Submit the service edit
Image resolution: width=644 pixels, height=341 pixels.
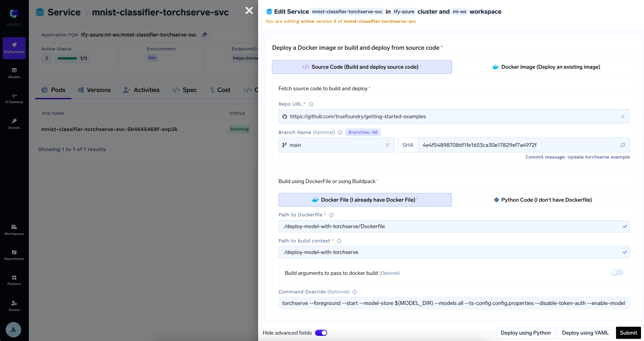tap(628, 333)
